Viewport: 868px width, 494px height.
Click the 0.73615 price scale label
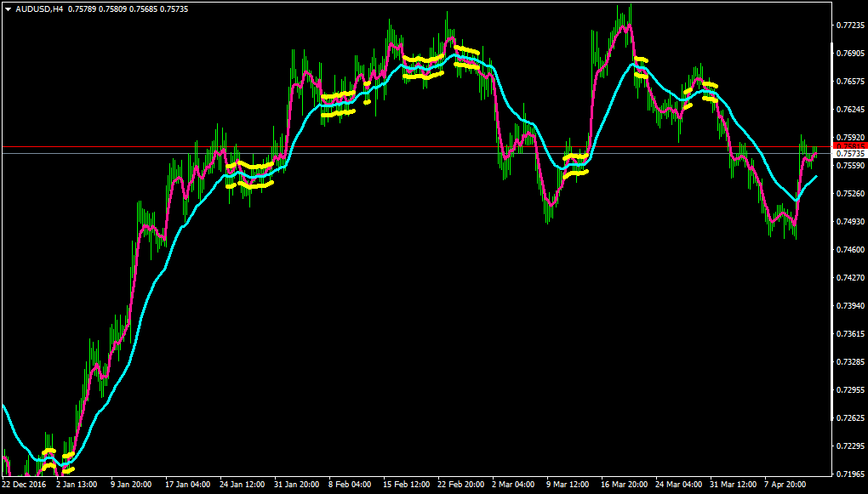[x=850, y=333]
